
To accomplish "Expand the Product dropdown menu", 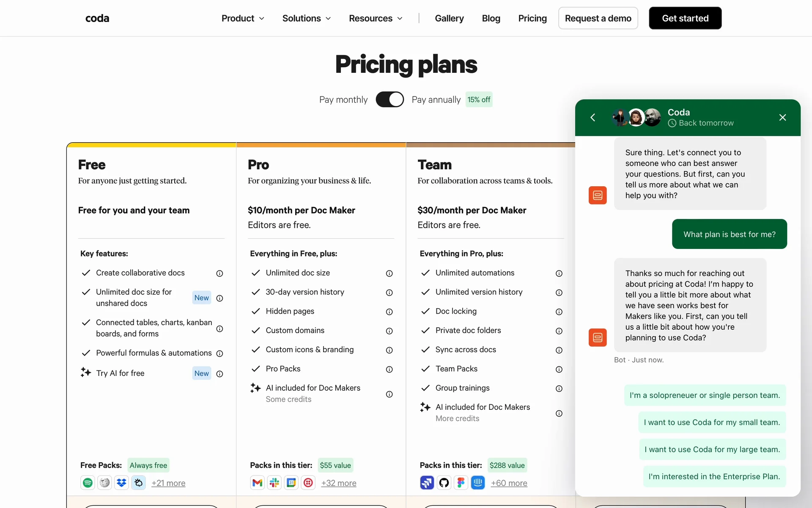I will 243,18.
